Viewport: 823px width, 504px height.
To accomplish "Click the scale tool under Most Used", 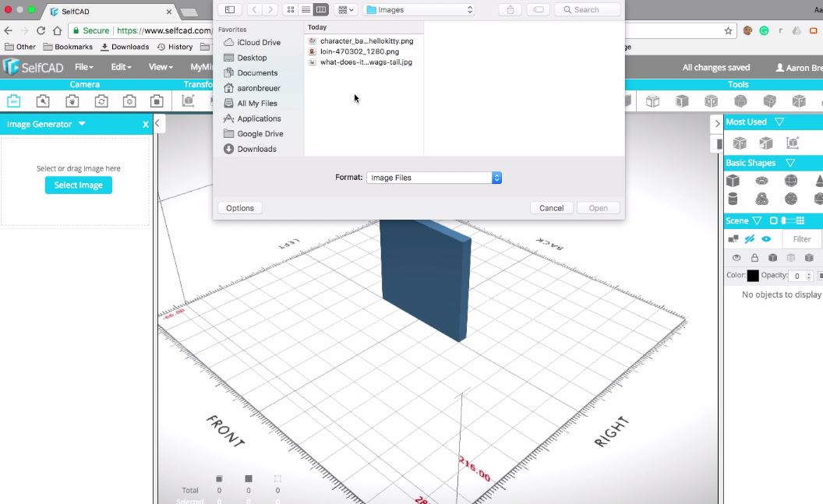I will click(793, 143).
